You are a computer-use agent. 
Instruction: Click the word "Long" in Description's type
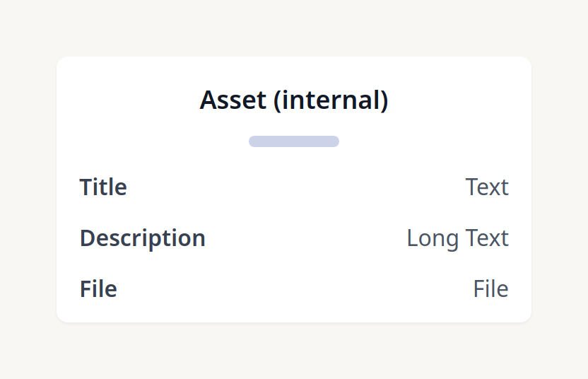click(x=432, y=238)
